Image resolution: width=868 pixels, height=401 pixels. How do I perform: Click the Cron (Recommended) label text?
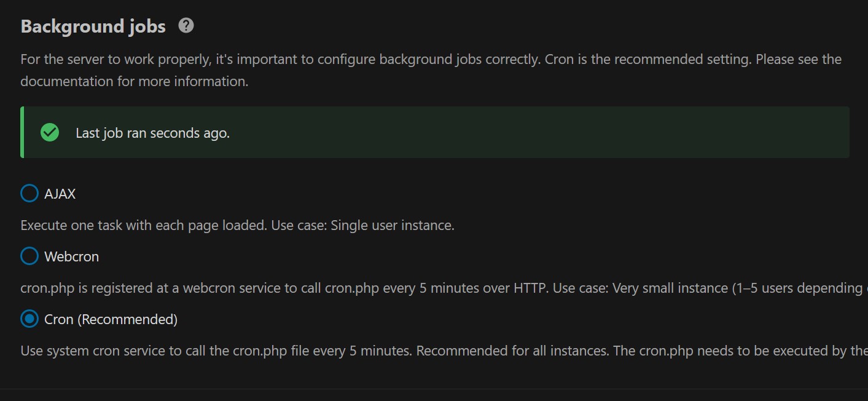tap(111, 319)
